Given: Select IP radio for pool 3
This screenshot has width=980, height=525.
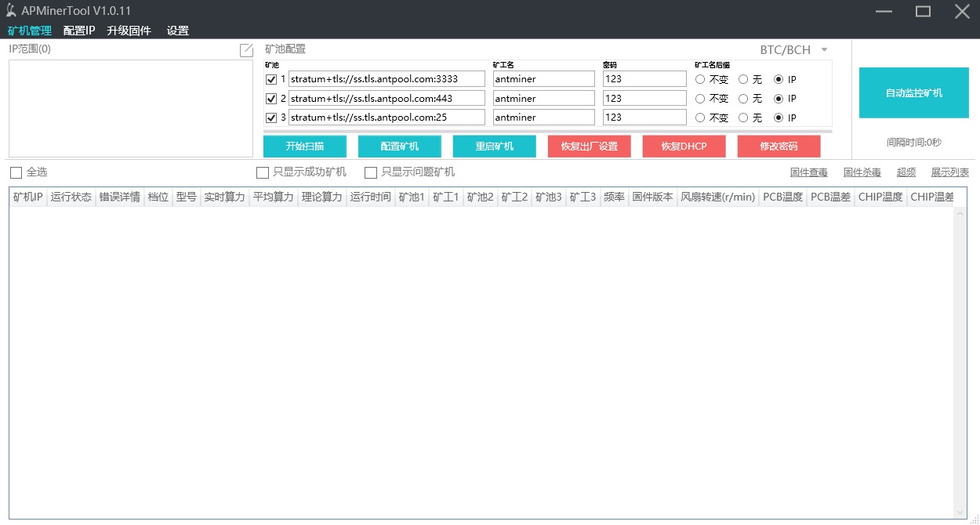Looking at the screenshot, I should coord(779,118).
